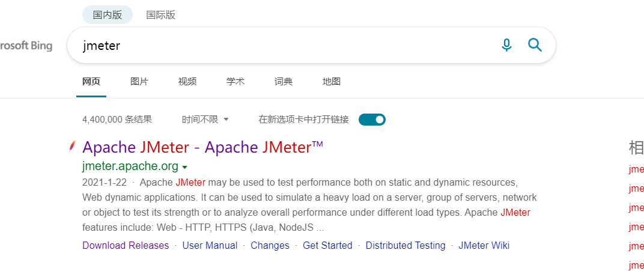The image size is (644, 271).
Task: Switch to the 图片 images tab
Action: 139,82
